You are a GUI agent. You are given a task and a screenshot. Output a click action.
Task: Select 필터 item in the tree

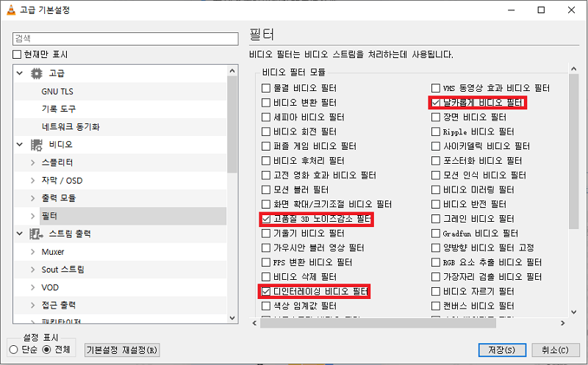tap(133, 216)
